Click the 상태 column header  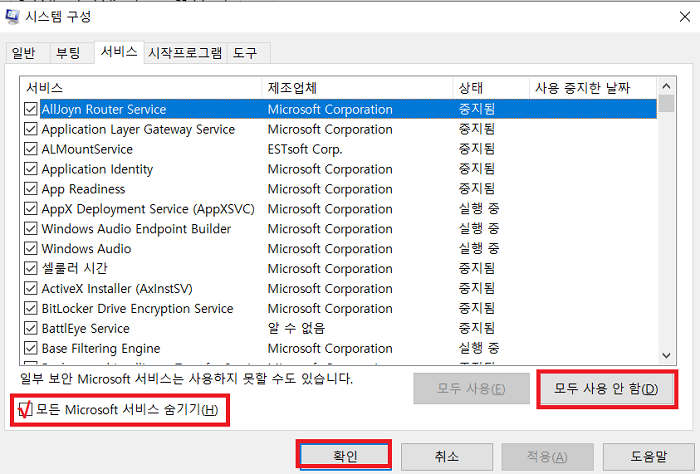pyautogui.click(x=491, y=88)
